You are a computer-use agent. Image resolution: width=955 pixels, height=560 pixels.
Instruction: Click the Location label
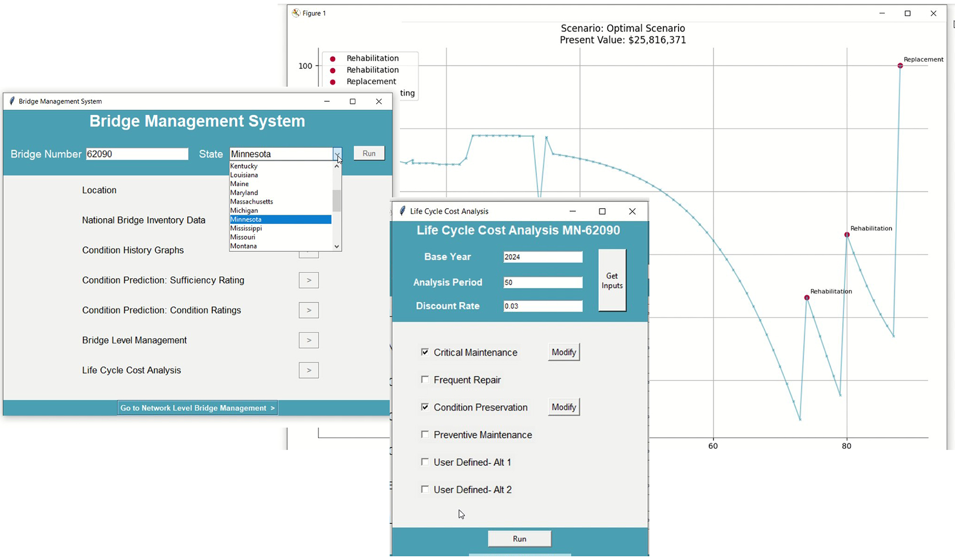point(99,190)
